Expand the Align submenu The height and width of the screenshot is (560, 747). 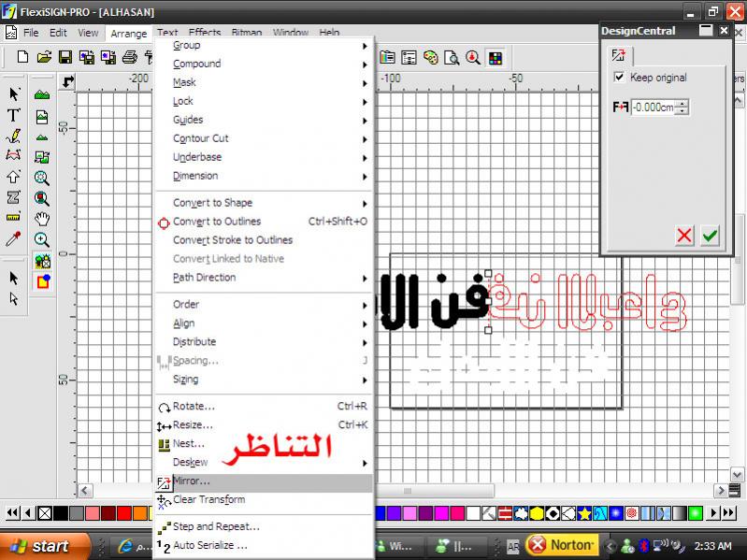coord(184,323)
